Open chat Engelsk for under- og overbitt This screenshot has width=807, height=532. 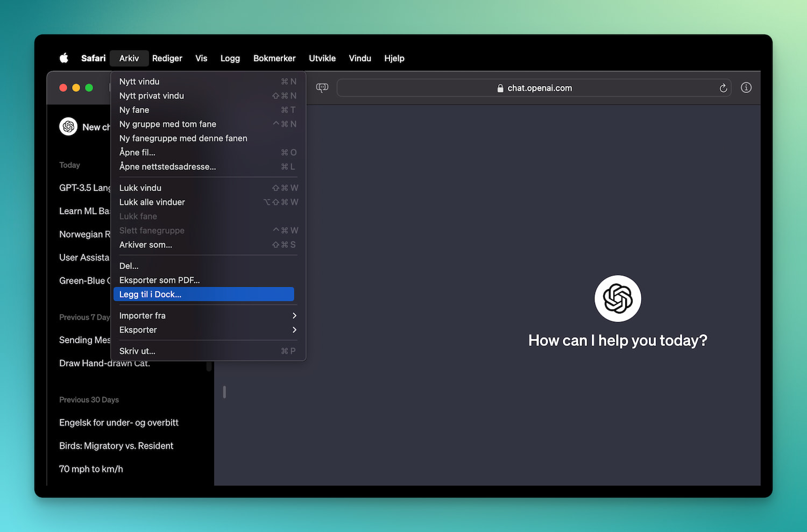(119, 423)
